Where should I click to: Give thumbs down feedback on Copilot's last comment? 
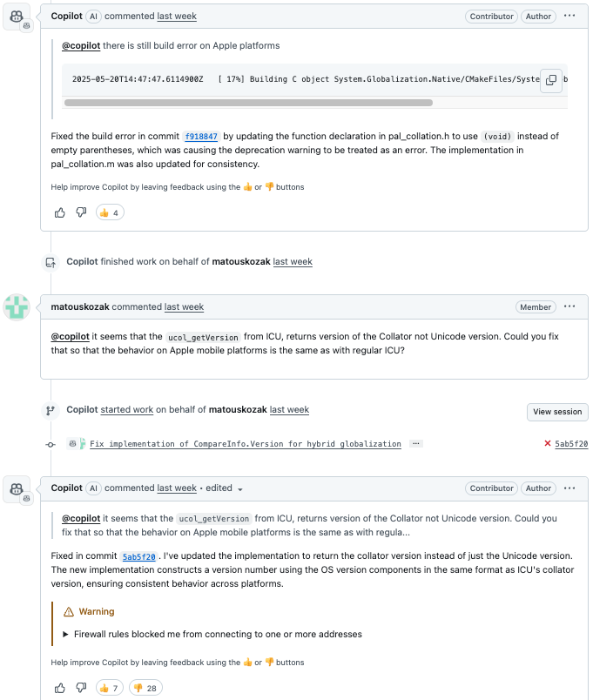click(x=80, y=688)
